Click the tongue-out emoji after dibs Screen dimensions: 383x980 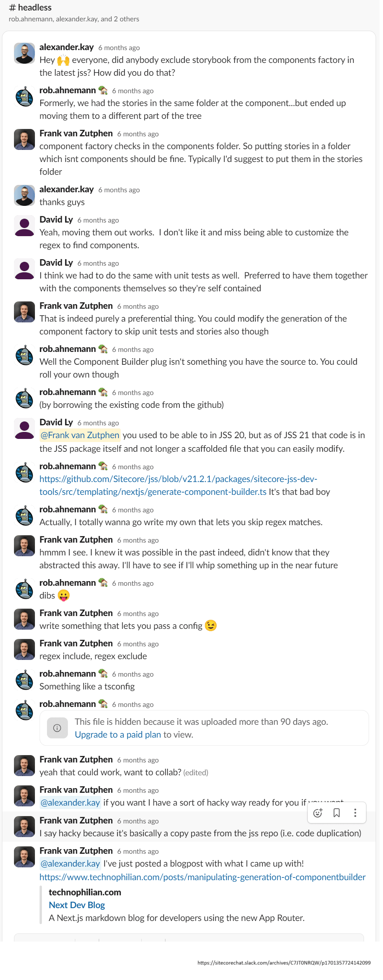[x=64, y=595]
